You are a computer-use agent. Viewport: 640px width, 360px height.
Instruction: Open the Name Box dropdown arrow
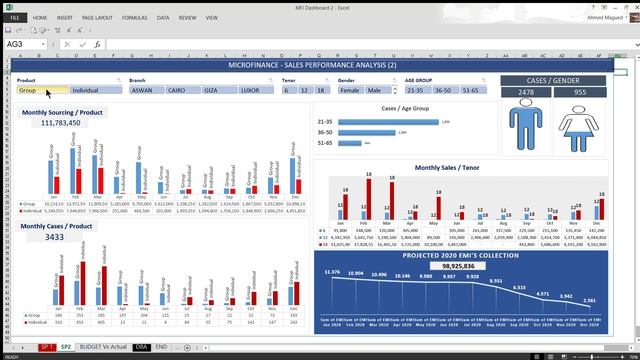point(43,44)
